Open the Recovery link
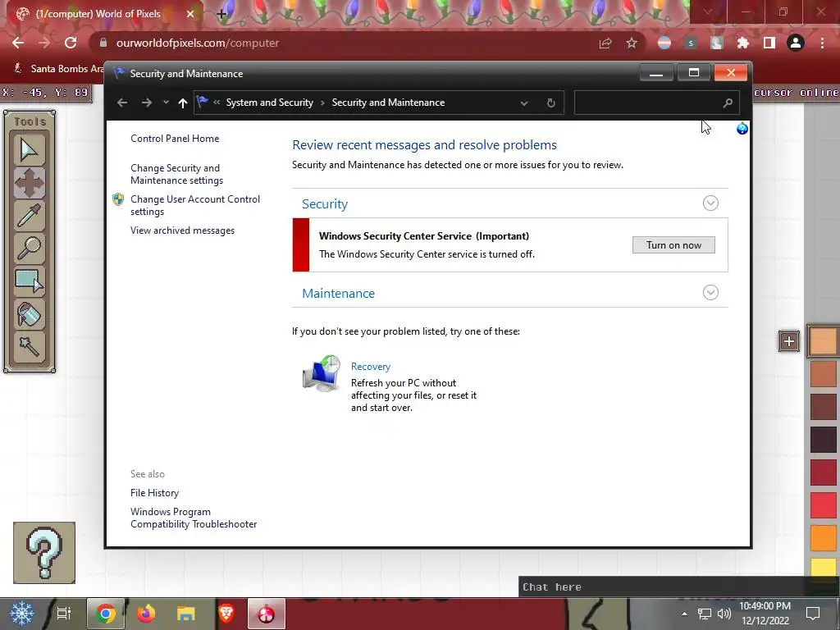The height and width of the screenshot is (630, 840). click(371, 367)
